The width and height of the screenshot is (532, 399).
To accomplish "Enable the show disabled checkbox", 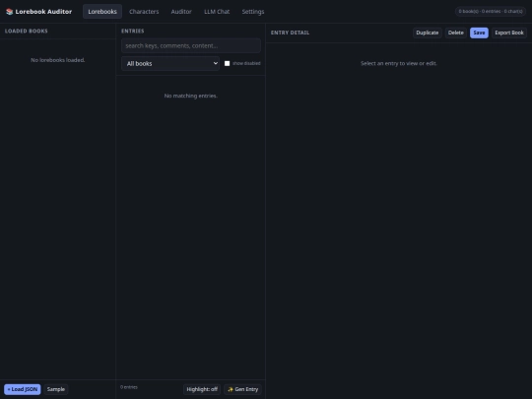I will coord(227,63).
